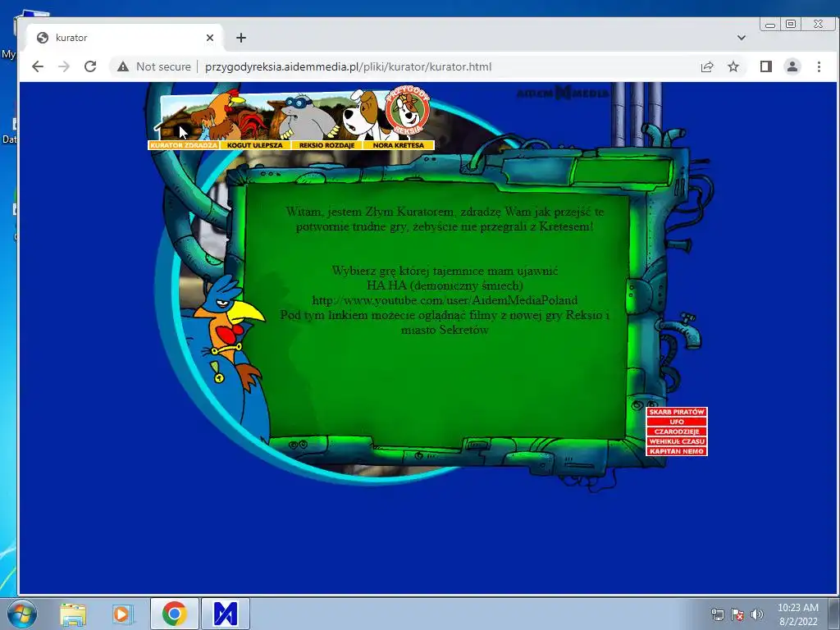840x630 pixels.
Task: Click the network tray icon
Action: pos(717,615)
